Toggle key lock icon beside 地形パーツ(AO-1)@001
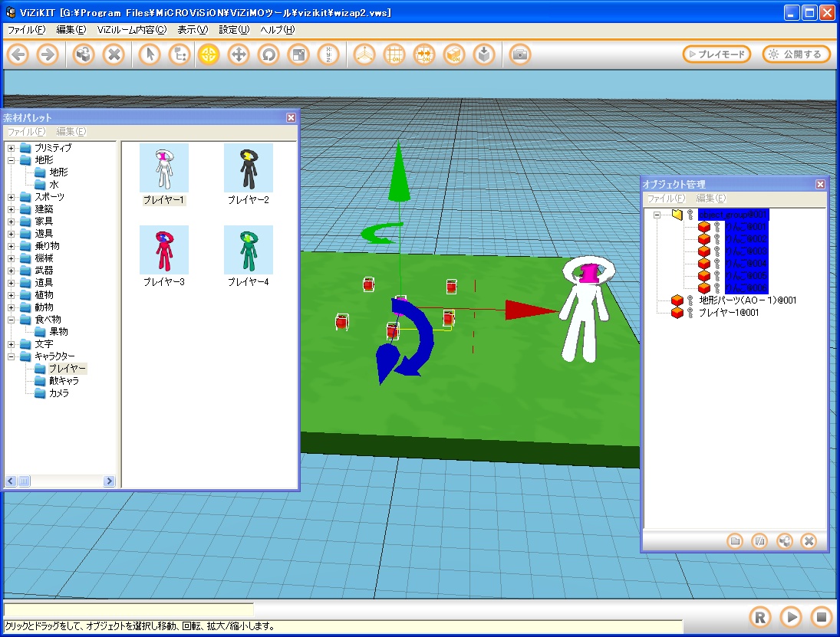Image resolution: width=840 pixels, height=637 pixels. click(x=690, y=300)
